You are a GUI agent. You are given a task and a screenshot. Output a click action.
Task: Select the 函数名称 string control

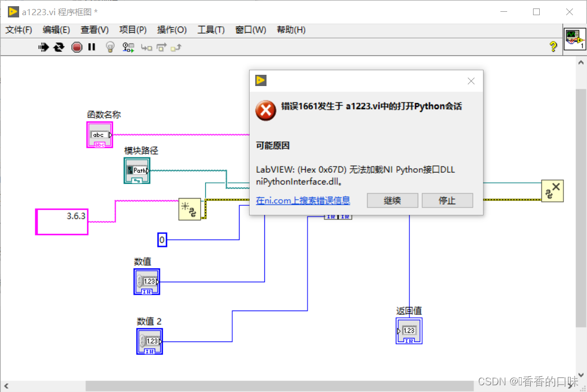(100, 134)
